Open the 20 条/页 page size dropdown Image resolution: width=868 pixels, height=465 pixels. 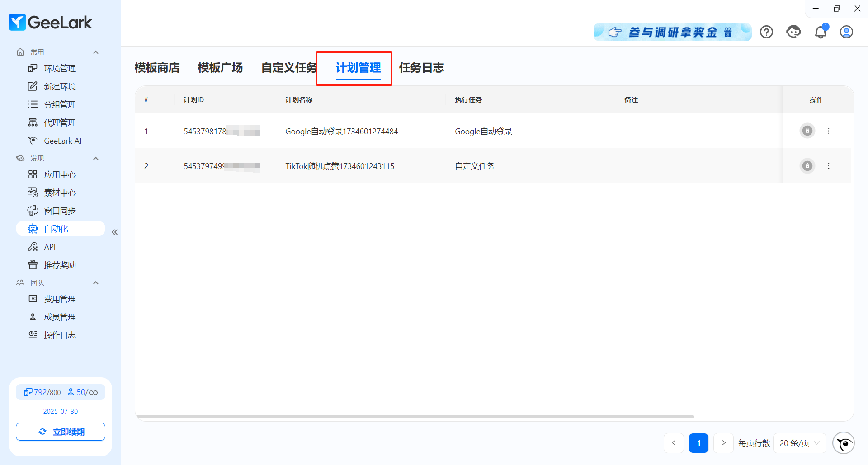(799, 443)
